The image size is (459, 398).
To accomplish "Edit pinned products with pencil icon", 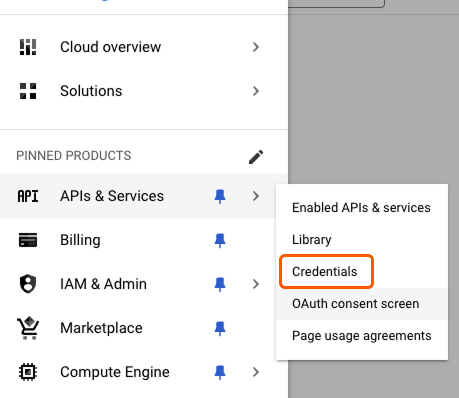I will (256, 157).
